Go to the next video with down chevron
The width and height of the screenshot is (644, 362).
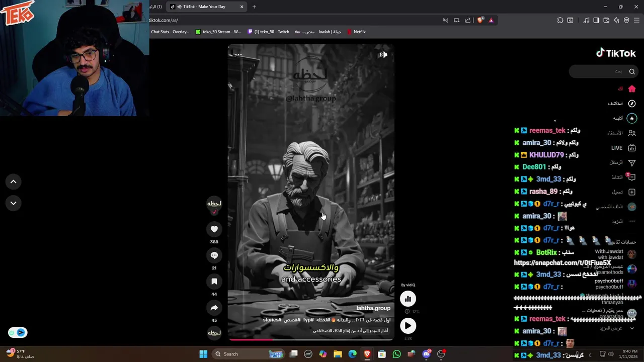(x=14, y=203)
